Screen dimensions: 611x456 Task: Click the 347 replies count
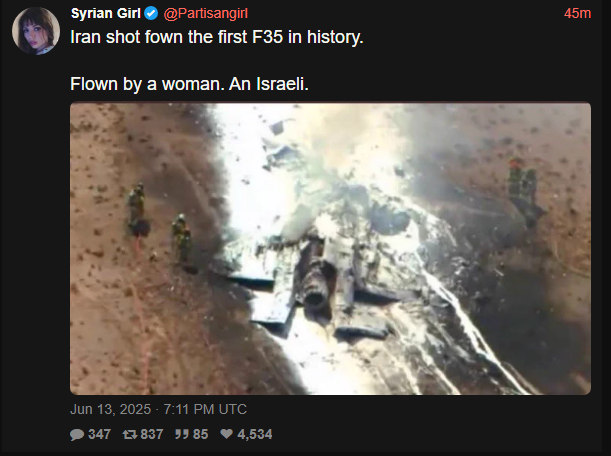(99, 434)
